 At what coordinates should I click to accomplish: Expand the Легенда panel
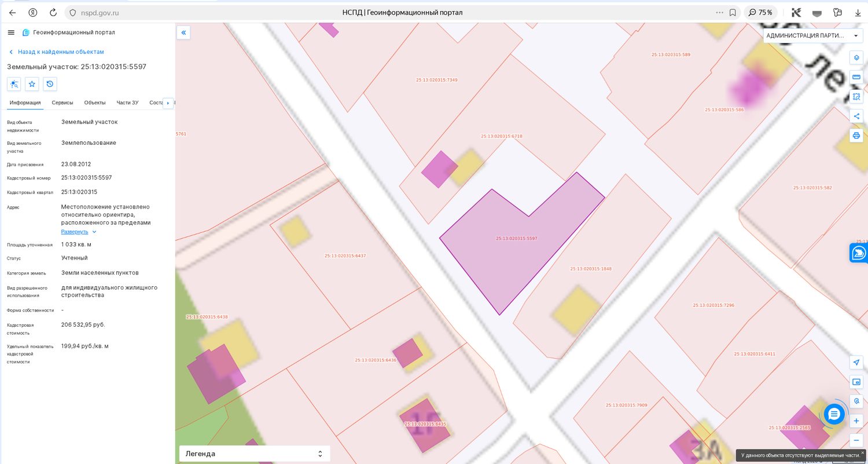click(x=255, y=454)
